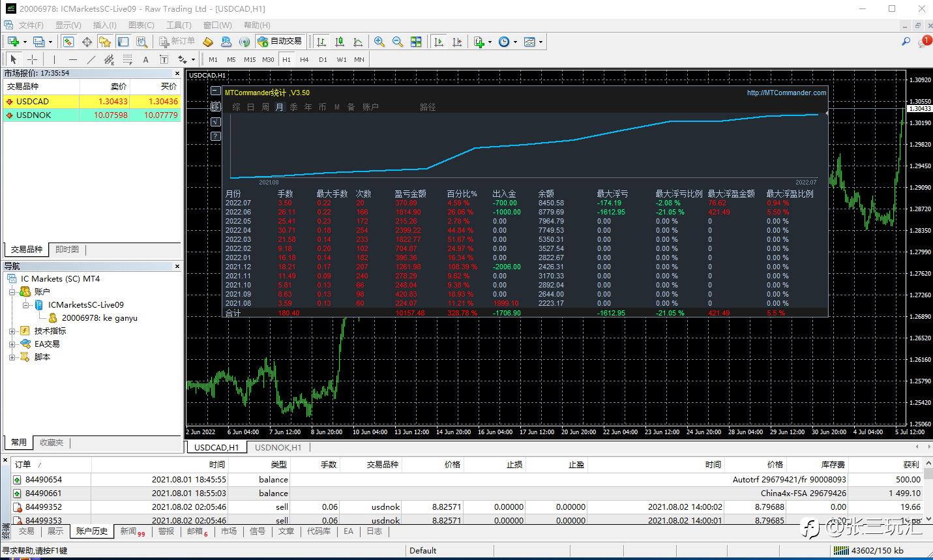Viewport: 933px width, 560px height.
Task: Click the Zoom Out magnifier icon
Action: [397, 42]
